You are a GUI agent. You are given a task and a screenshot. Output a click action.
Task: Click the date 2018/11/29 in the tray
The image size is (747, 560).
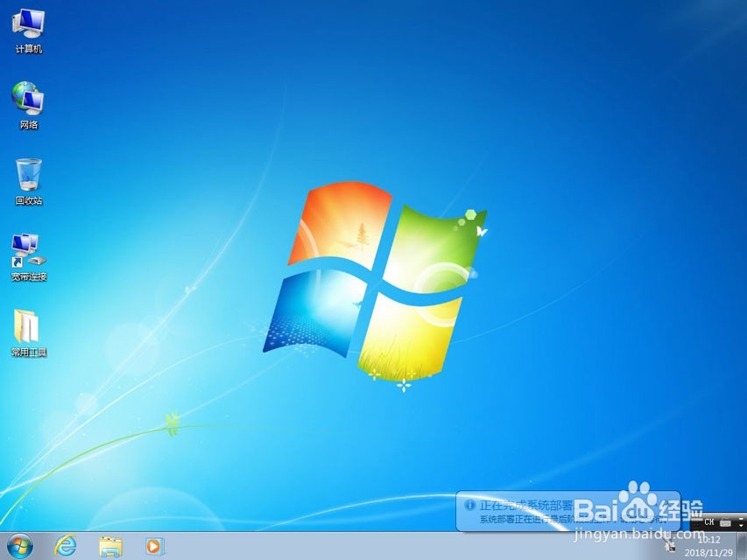708,553
